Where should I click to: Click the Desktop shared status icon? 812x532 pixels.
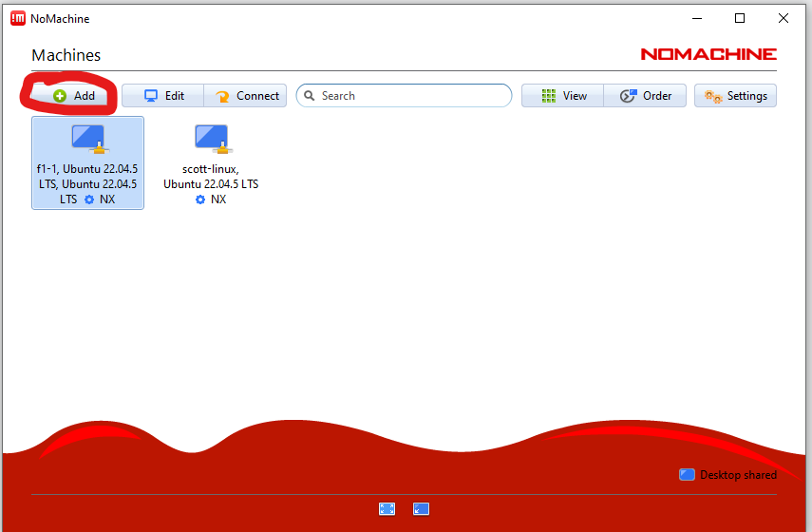(687, 475)
